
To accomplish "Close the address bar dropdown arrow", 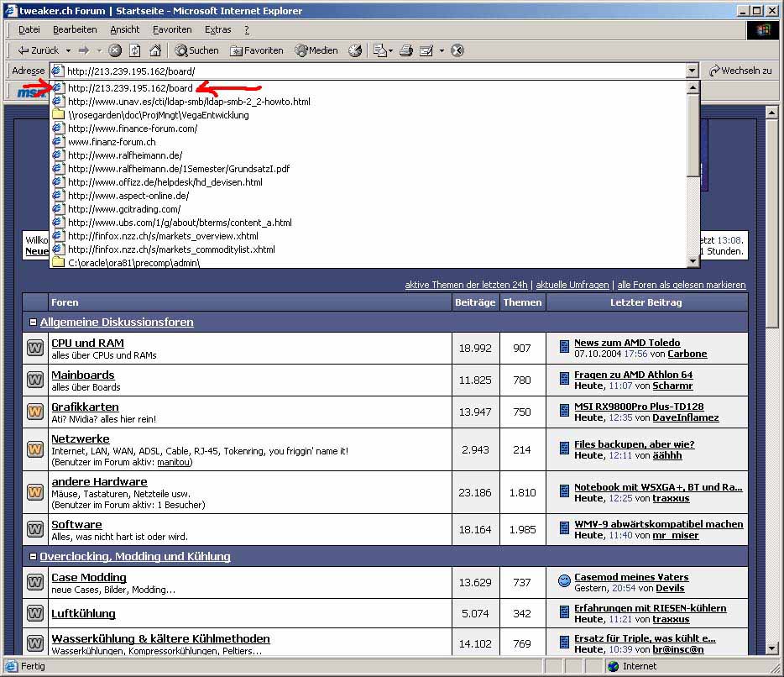I will tap(692, 71).
